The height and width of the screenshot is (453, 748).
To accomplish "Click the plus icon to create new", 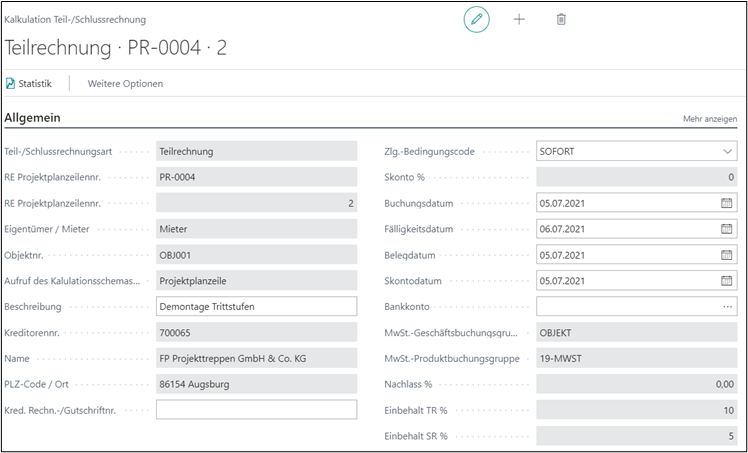I will [519, 20].
